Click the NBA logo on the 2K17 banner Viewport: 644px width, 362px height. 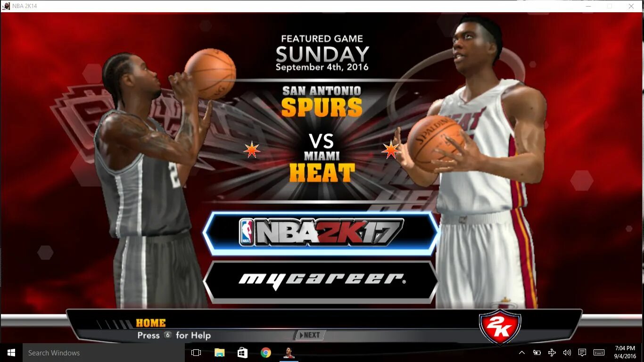tap(246, 232)
